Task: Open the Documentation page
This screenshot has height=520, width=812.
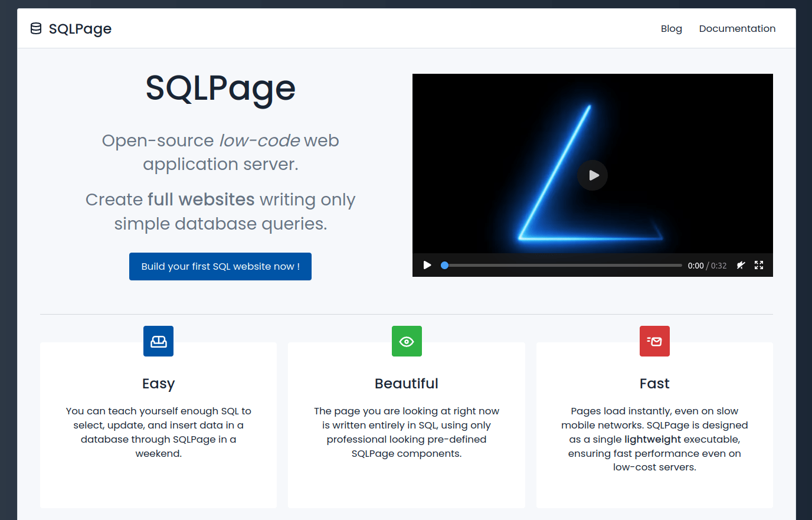Action: 737,28
